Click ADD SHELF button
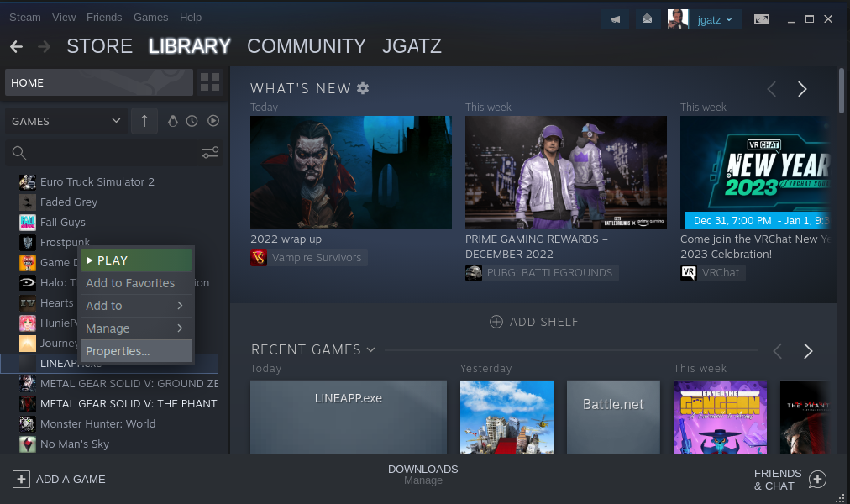The width and height of the screenshot is (850, 504). tap(534, 322)
